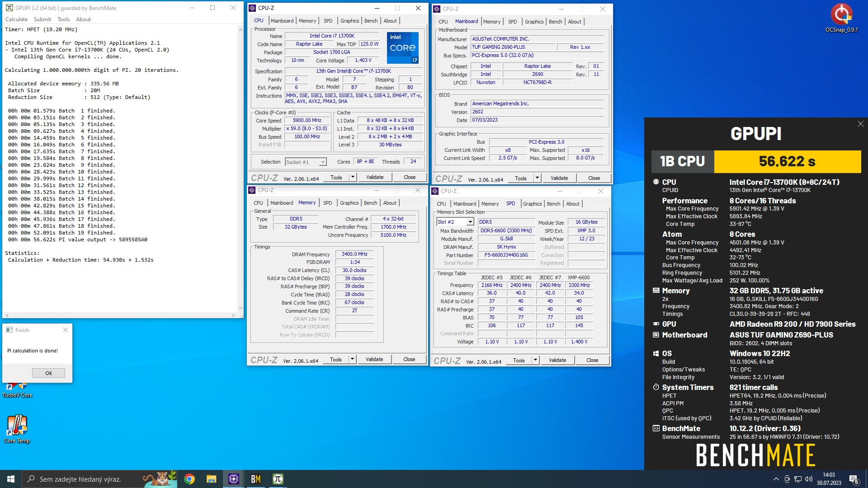Viewport: 868px width, 488px height.
Task: Click the CPU-Z Mainboard window title icon
Action: point(437,9)
